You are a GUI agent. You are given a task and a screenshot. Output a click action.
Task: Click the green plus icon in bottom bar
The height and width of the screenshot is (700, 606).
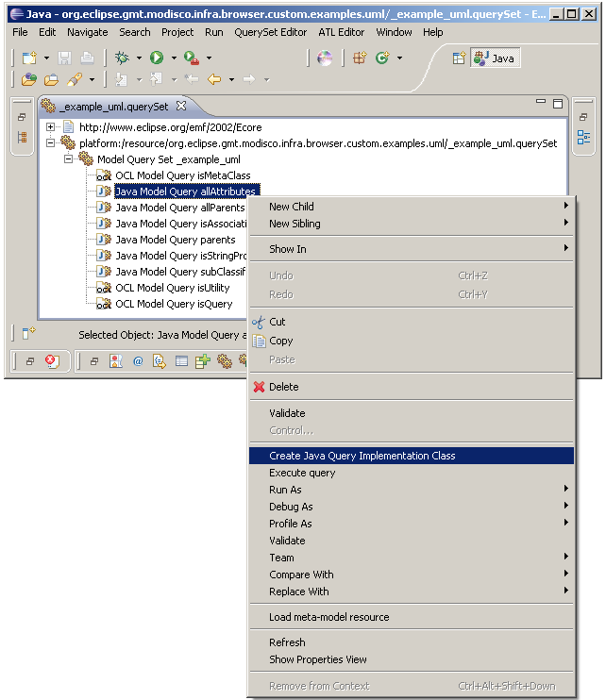203,361
